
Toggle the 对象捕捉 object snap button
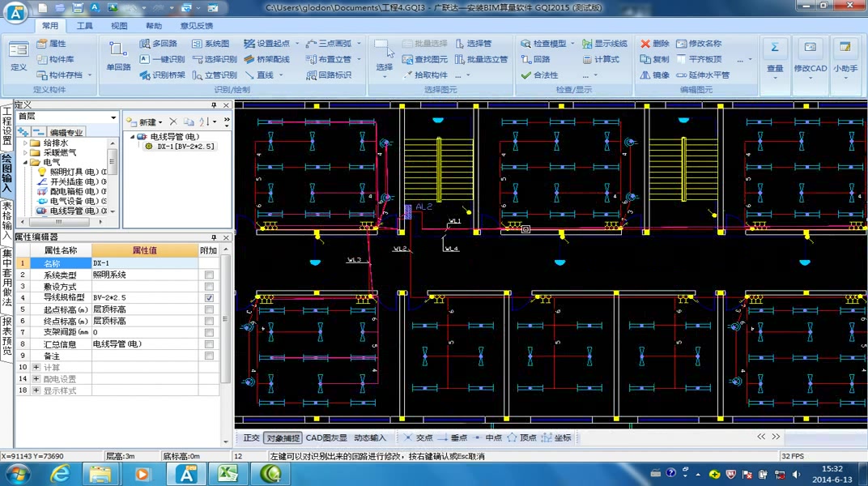tap(283, 438)
